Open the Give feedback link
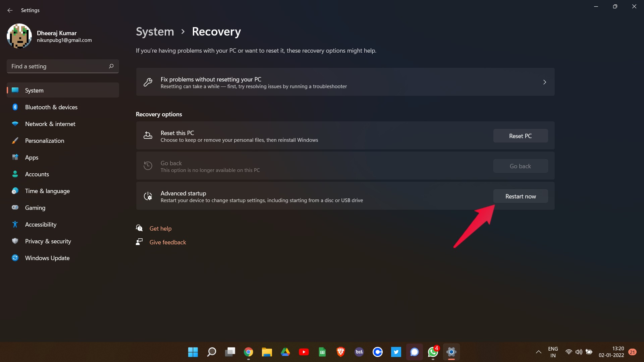This screenshot has width=644, height=362. point(167,242)
